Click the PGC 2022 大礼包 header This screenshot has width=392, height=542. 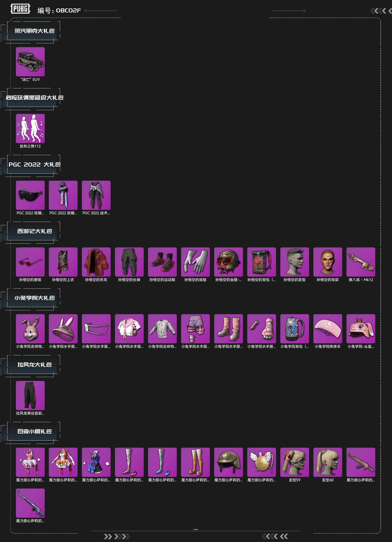tap(35, 164)
